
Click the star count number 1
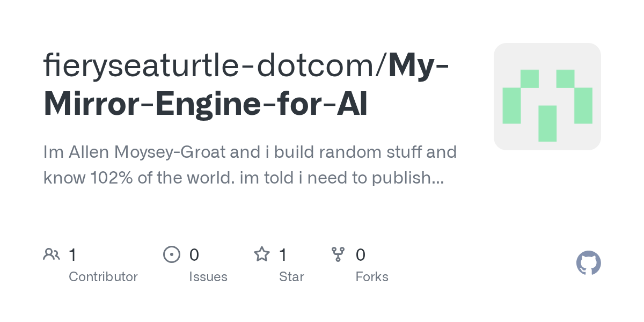pyautogui.click(x=283, y=254)
